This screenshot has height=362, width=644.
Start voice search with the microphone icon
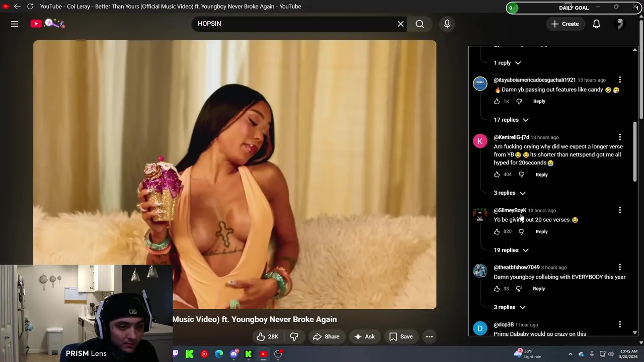click(447, 24)
